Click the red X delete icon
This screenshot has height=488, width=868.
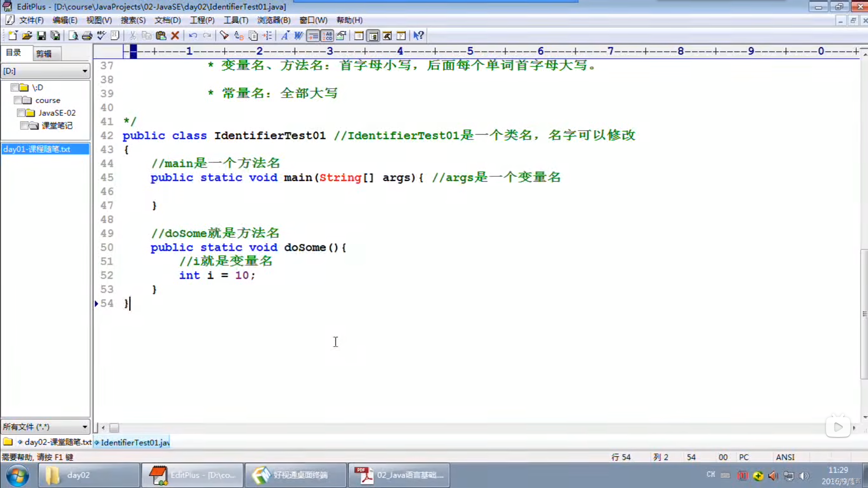[175, 36]
